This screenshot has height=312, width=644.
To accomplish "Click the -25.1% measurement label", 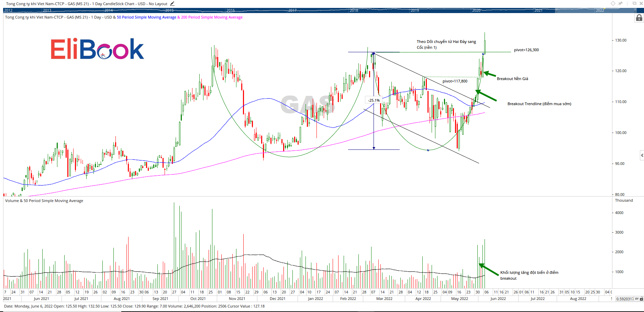I will (374, 100).
